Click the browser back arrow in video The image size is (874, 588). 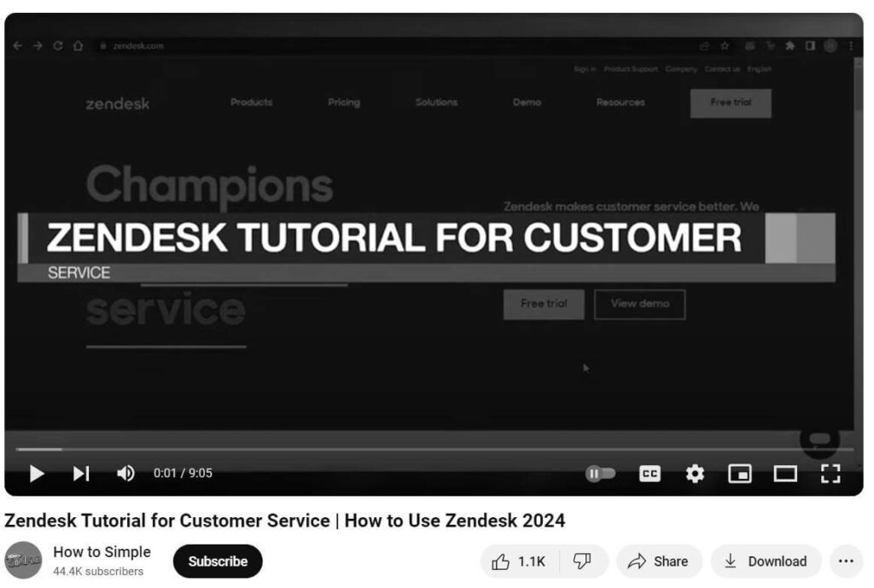17,46
